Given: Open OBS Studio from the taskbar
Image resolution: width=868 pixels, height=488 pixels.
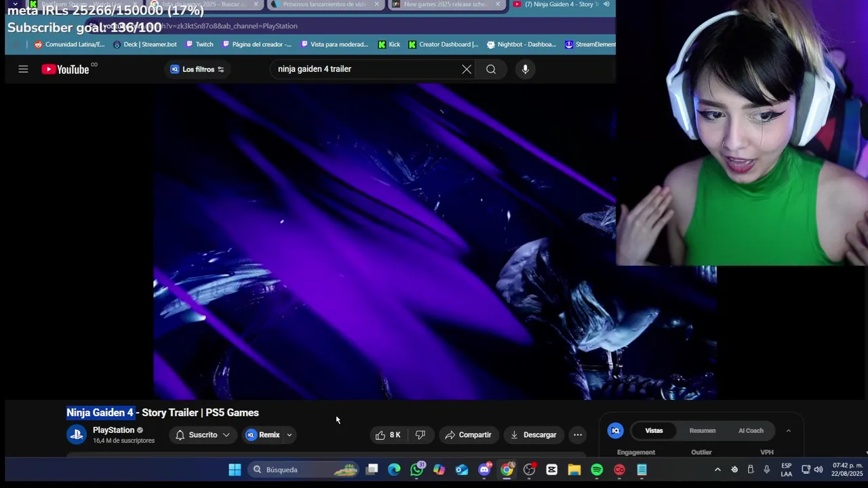Looking at the screenshot, I should (529, 470).
